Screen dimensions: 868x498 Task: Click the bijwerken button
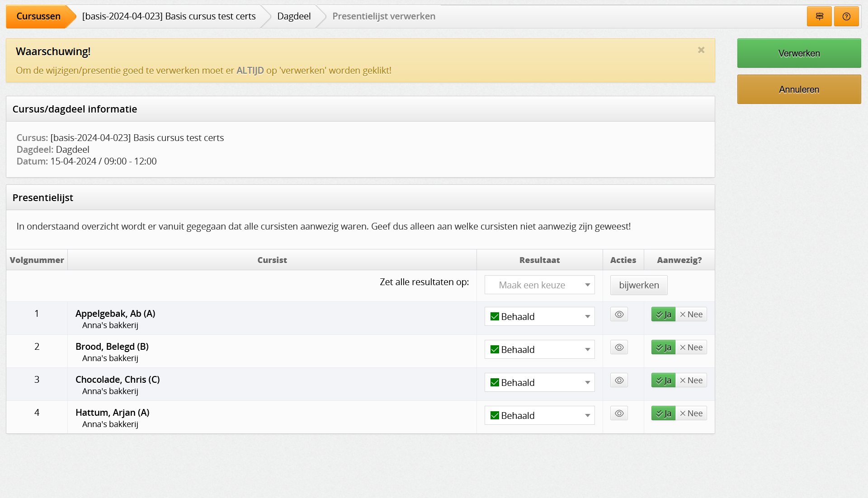(638, 285)
